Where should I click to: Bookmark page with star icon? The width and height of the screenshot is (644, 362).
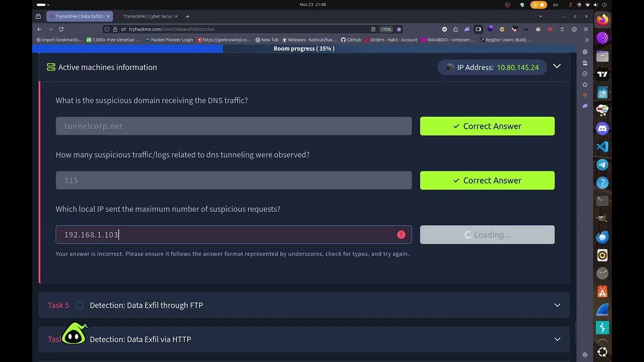[x=399, y=29]
